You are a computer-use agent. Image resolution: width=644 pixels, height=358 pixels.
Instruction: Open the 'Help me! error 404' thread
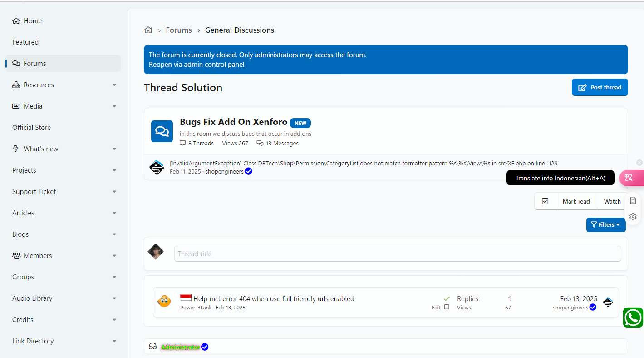click(274, 299)
